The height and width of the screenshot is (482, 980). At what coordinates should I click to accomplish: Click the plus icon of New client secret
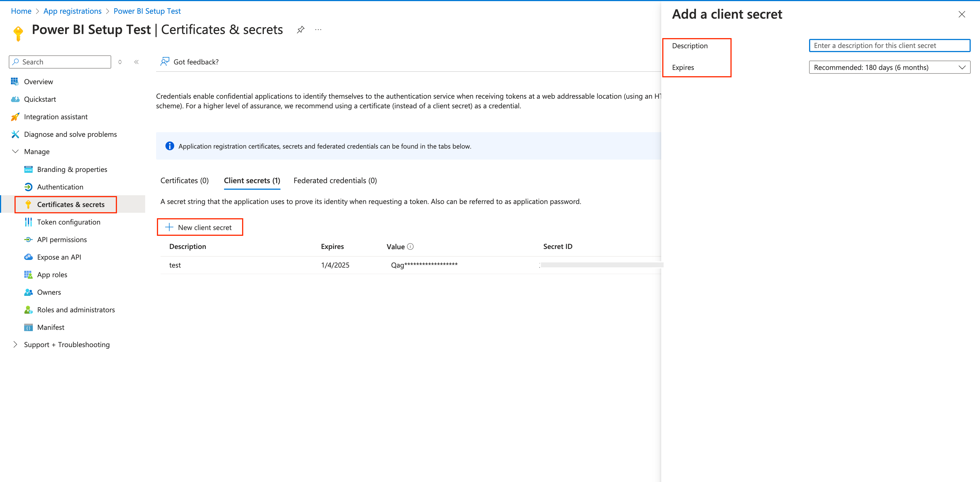(x=169, y=227)
